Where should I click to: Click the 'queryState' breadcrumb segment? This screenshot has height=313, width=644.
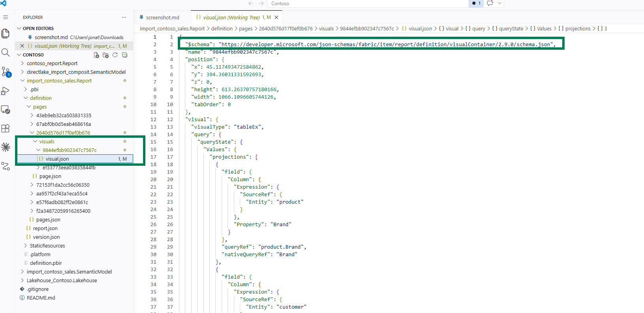click(511, 29)
